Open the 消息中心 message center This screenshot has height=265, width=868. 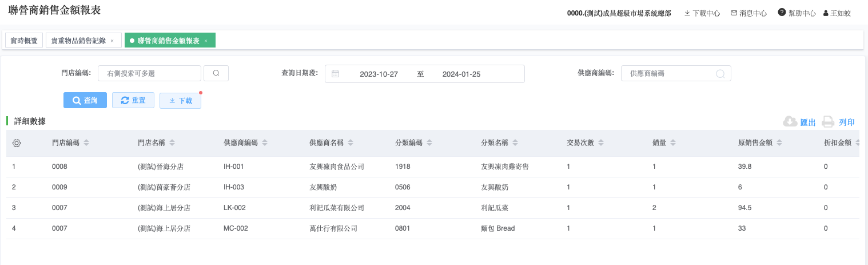[x=748, y=13]
